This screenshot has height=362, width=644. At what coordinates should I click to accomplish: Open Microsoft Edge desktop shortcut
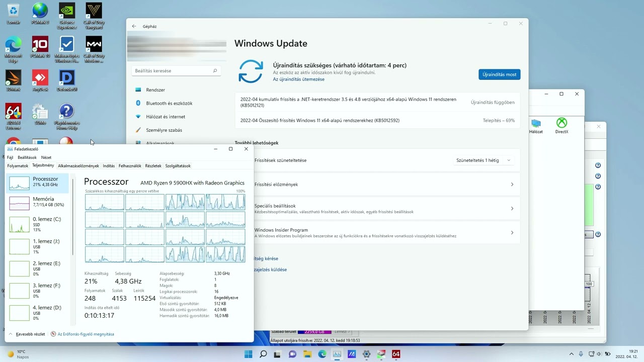click(x=14, y=50)
